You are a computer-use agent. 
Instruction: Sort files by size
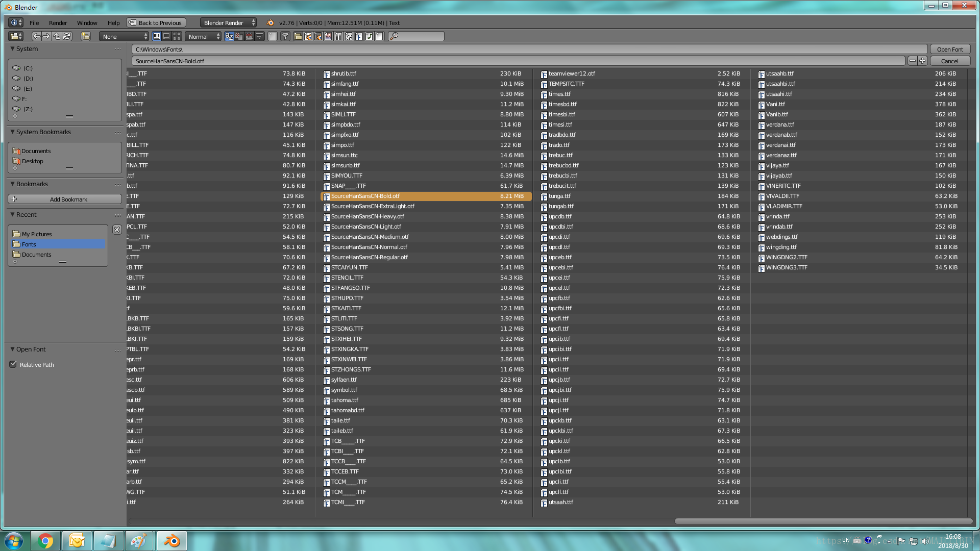(259, 36)
